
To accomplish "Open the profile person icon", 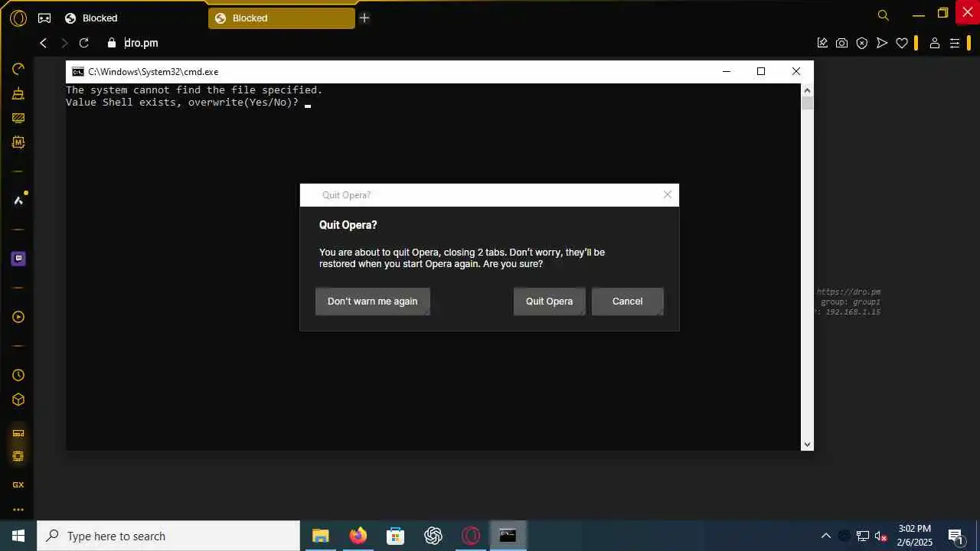I will (x=934, y=43).
